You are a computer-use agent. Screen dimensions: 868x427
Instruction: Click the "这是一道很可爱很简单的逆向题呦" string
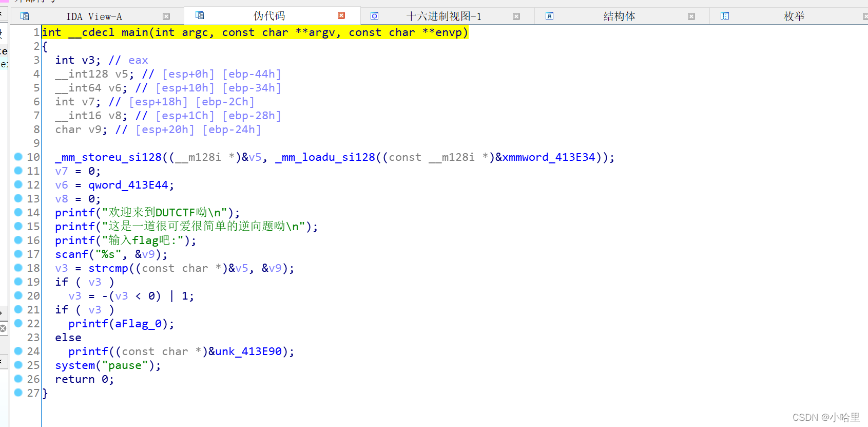(x=203, y=227)
